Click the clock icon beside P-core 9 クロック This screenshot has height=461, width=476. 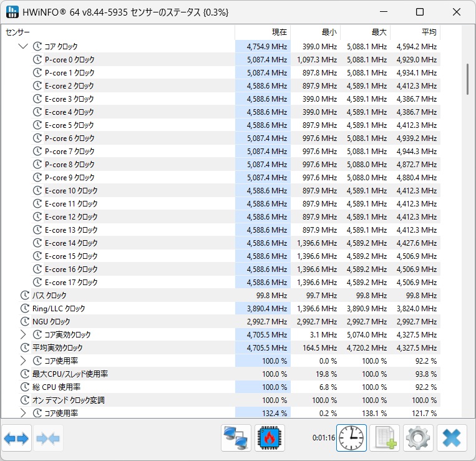point(37,177)
